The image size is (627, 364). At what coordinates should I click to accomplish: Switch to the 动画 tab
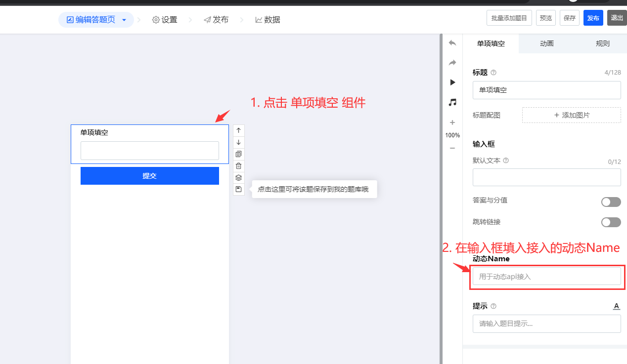tap(546, 43)
